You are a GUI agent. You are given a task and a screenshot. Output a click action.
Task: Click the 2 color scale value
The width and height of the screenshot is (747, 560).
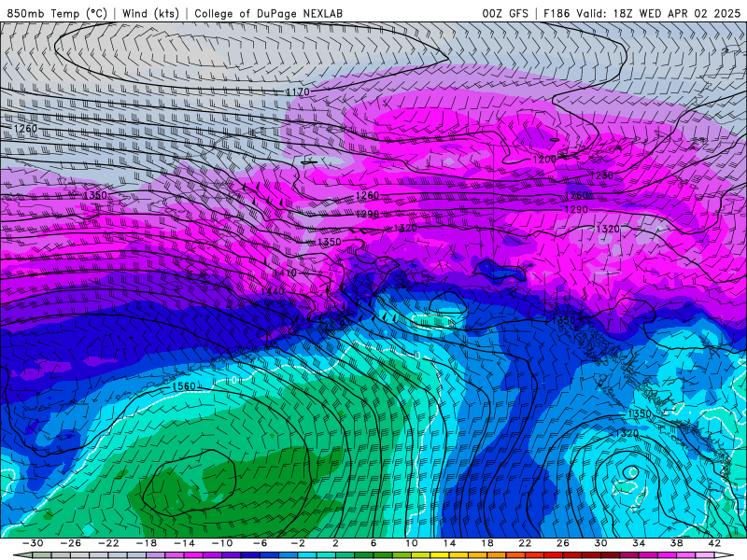[335, 543]
